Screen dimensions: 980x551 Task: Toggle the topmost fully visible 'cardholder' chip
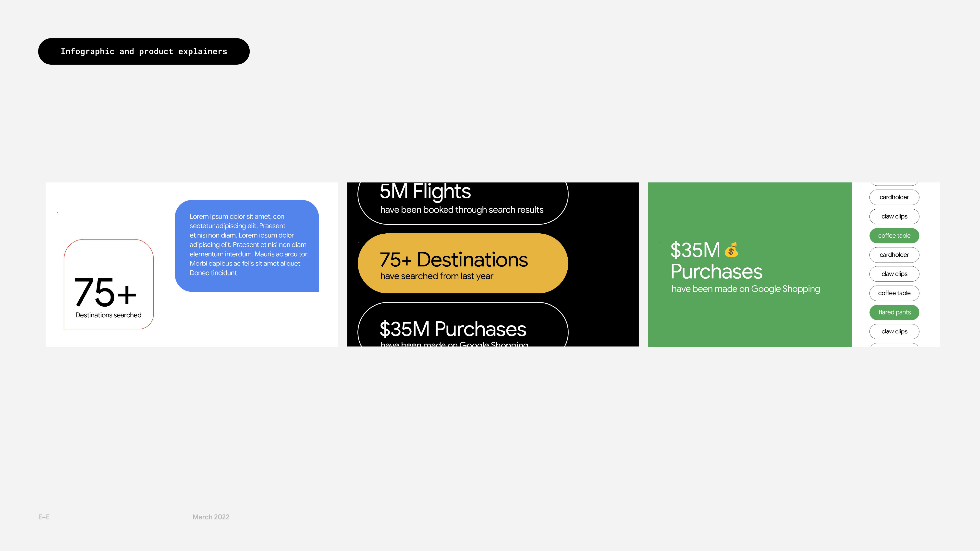coord(894,197)
